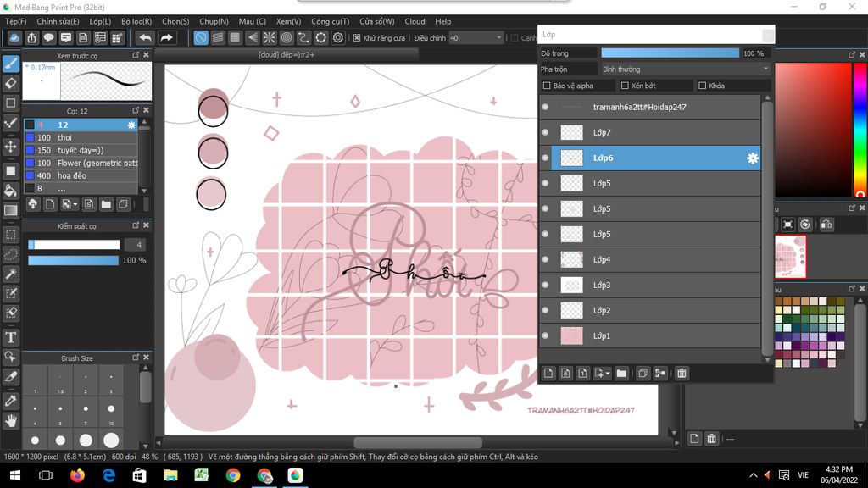Image resolution: width=868 pixels, height=488 pixels.
Task: Enable the circle snap icon
Action: (x=287, y=37)
